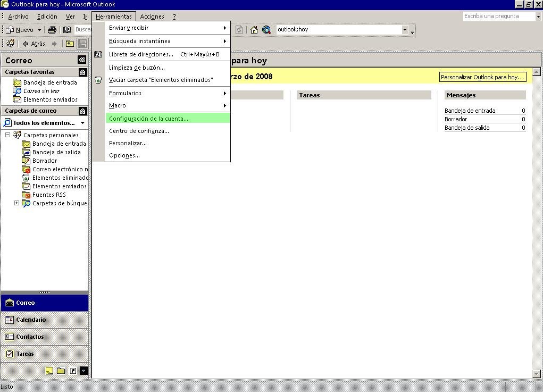
Task: Open Bandeja de entrada link in Mensajes
Action: coord(470,111)
